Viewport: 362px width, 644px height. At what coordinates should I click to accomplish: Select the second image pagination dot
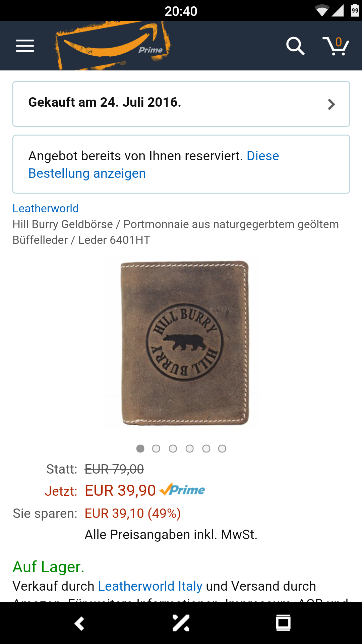156,449
